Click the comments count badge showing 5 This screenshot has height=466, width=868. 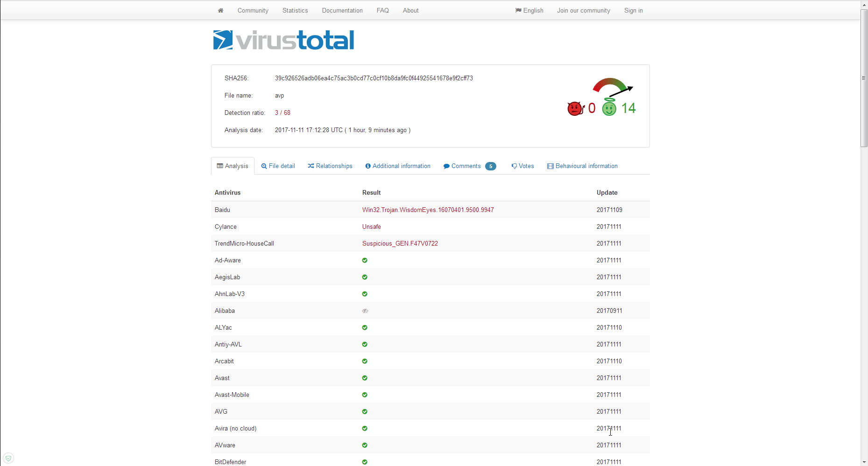(490, 166)
